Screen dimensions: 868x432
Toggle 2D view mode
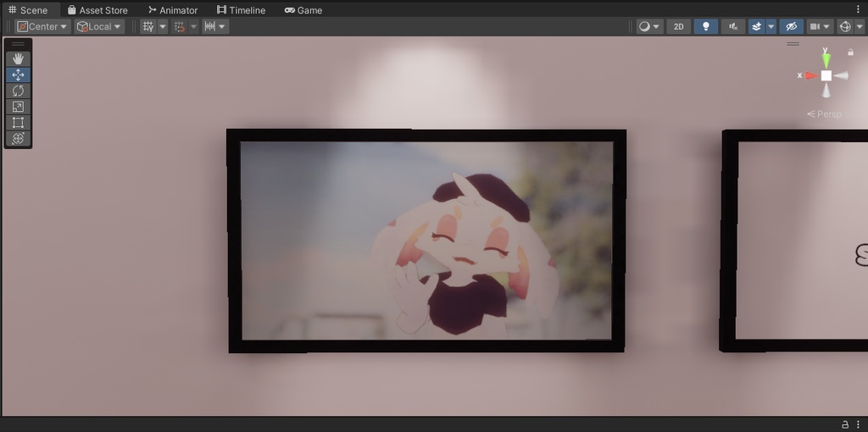[x=679, y=26]
